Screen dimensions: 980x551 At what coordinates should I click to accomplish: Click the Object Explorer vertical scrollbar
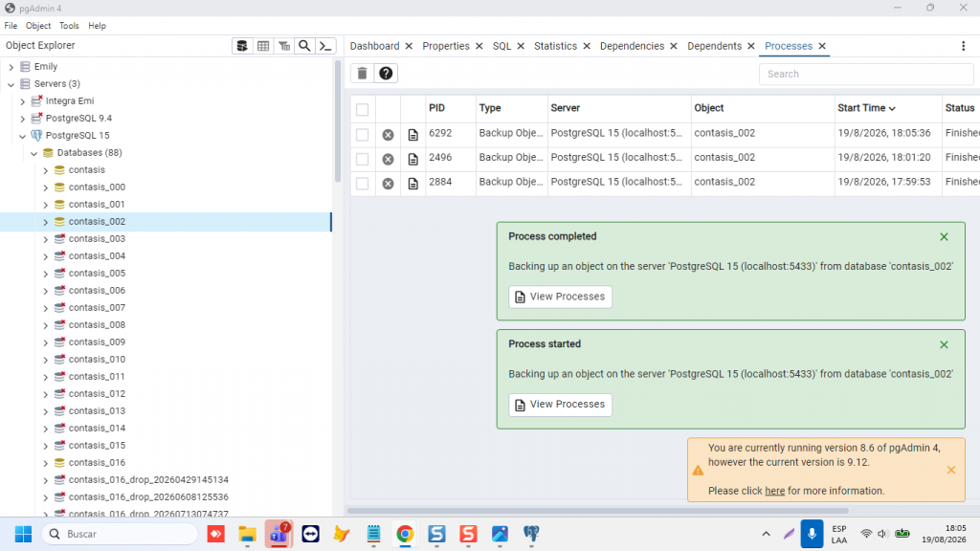coord(338,121)
